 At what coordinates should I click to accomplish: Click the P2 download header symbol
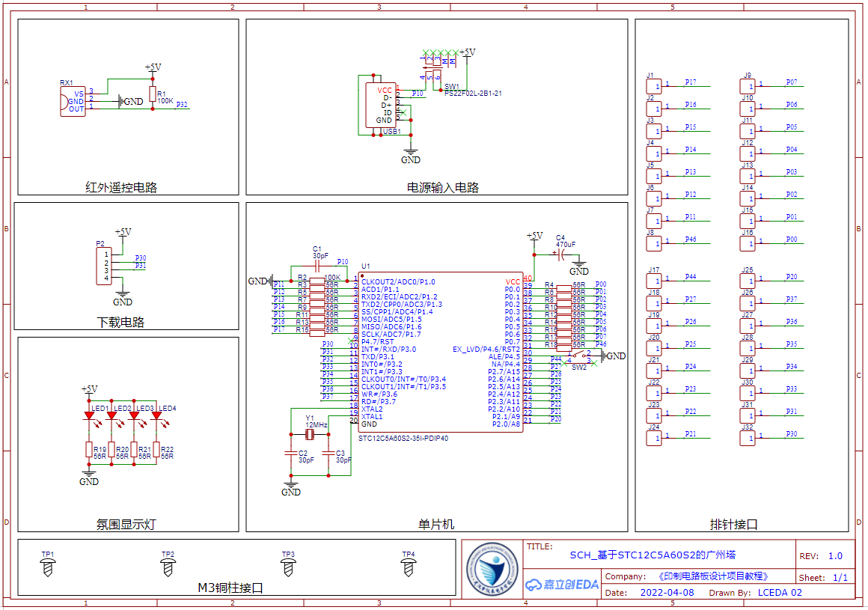point(104,266)
